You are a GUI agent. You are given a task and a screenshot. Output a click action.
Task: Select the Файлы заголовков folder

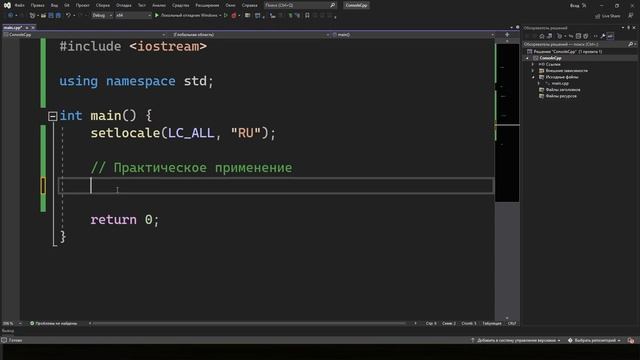(562, 90)
